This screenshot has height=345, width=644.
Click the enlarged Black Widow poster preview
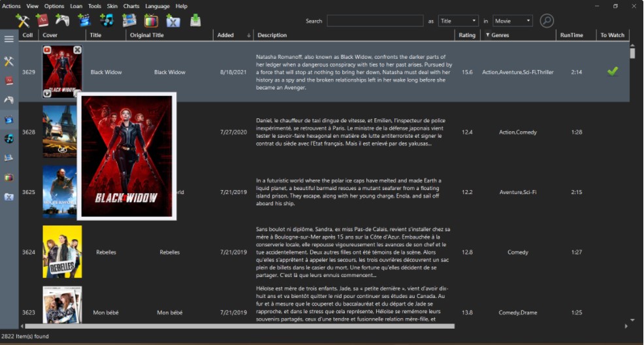(127, 156)
